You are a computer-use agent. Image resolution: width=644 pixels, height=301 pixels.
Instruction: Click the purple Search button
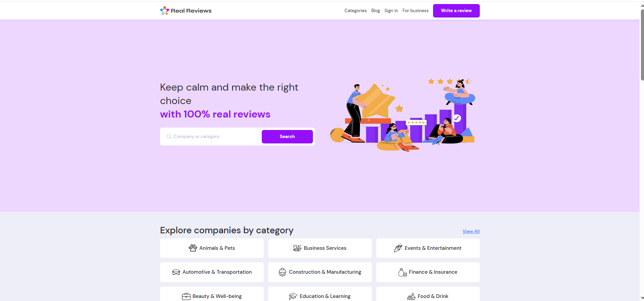287,137
